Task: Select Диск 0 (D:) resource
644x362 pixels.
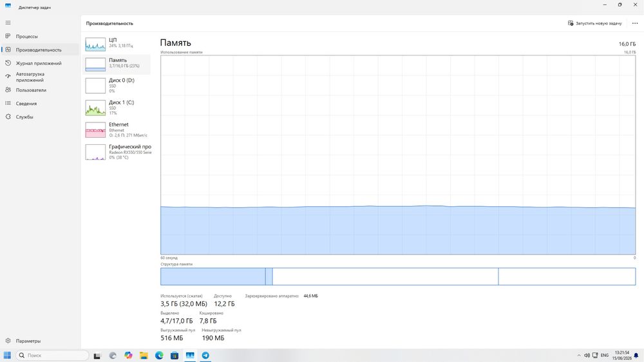Action: pyautogui.click(x=117, y=86)
